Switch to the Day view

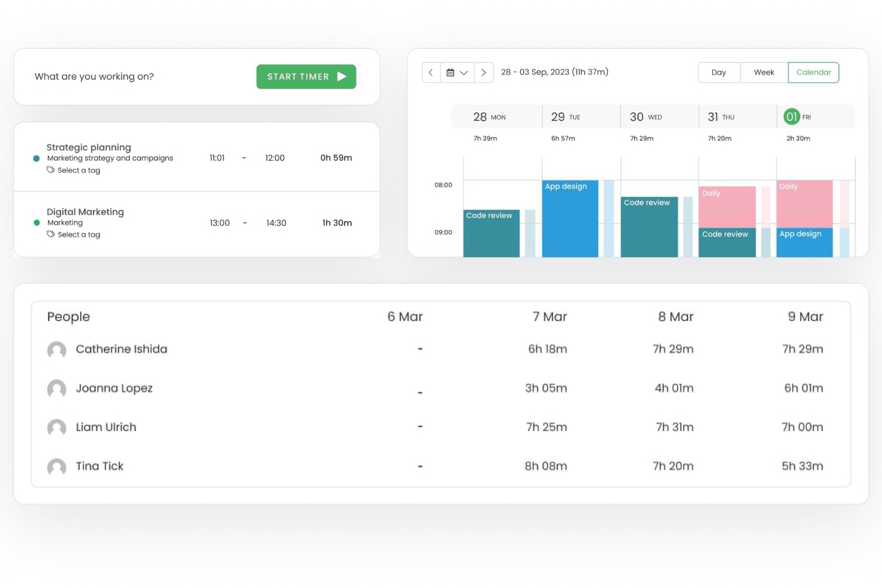point(719,72)
